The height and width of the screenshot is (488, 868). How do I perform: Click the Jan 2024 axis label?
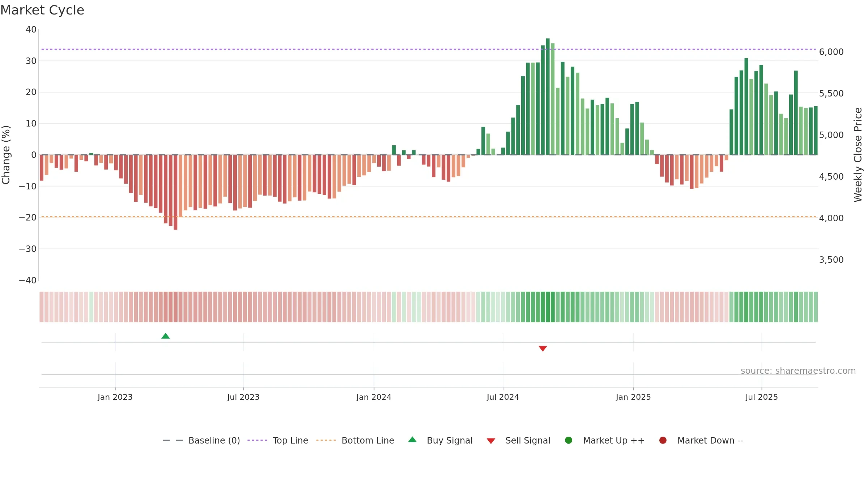tap(374, 397)
